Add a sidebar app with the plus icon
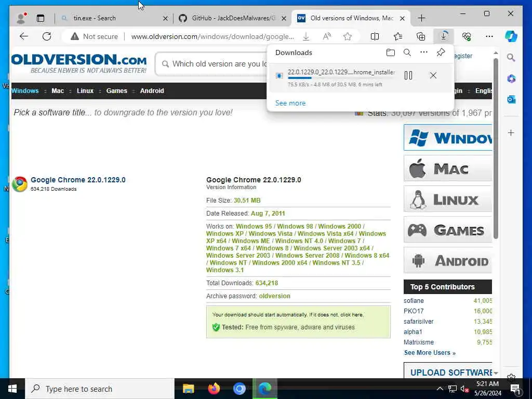 pos(511,132)
